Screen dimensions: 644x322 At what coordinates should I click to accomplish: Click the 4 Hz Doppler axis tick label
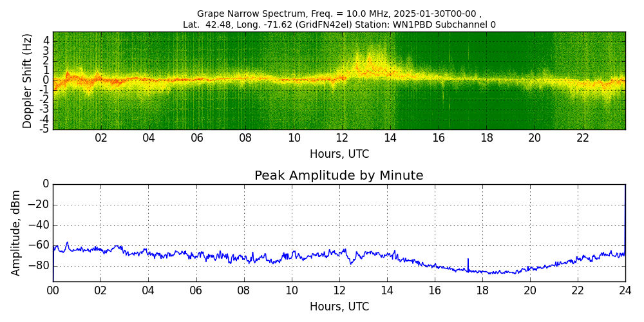(x=46, y=40)
